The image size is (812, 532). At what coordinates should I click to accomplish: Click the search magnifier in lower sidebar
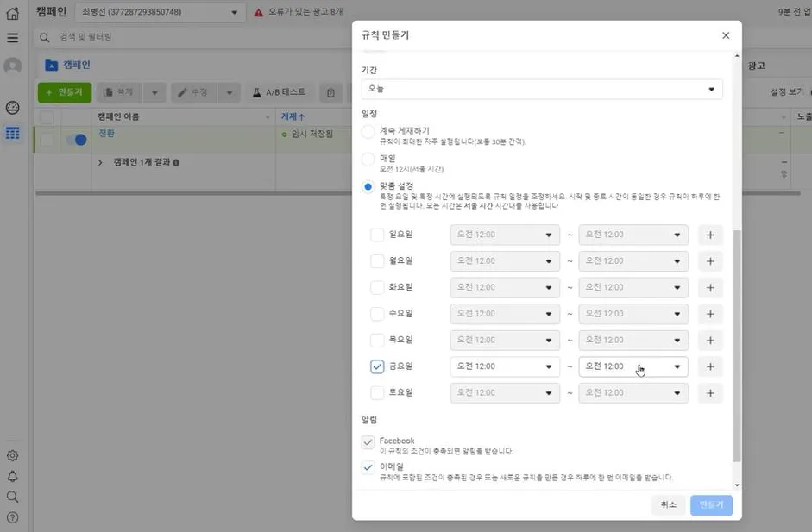click(12, 498)
